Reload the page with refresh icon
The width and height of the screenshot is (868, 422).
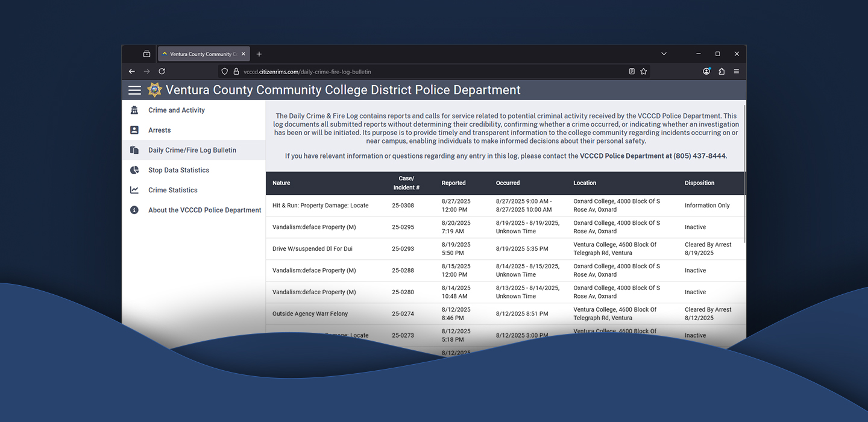click(162, 71)
